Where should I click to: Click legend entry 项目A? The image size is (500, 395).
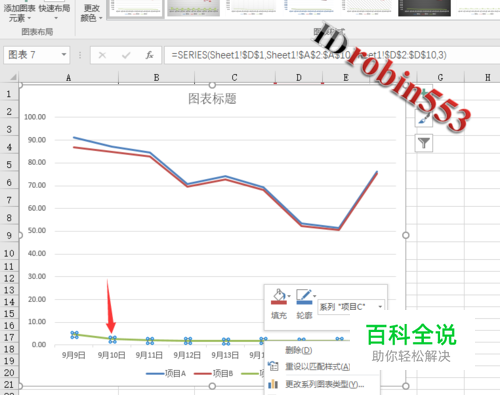coord(166,374)
